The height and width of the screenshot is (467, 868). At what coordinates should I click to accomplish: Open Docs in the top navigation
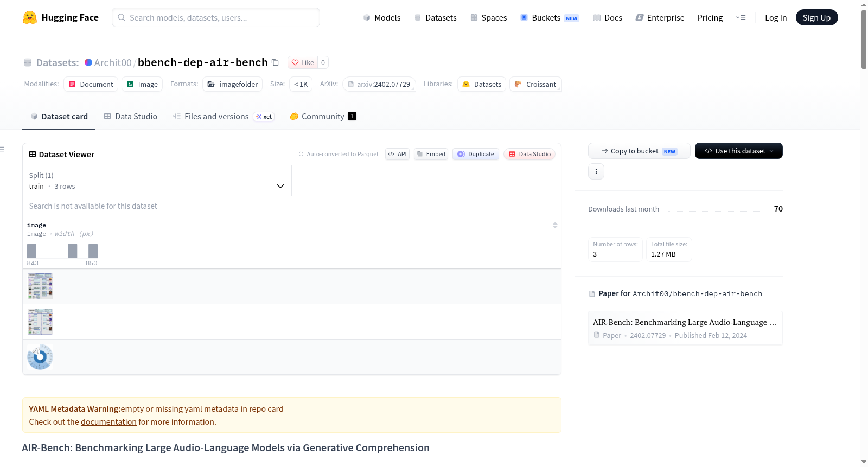tap(608, 17)
